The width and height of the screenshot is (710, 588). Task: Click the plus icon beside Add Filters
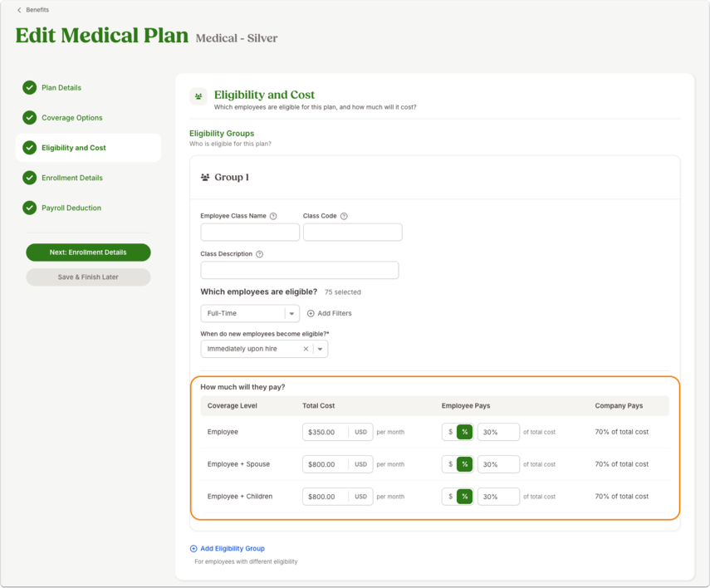point(311,313)
